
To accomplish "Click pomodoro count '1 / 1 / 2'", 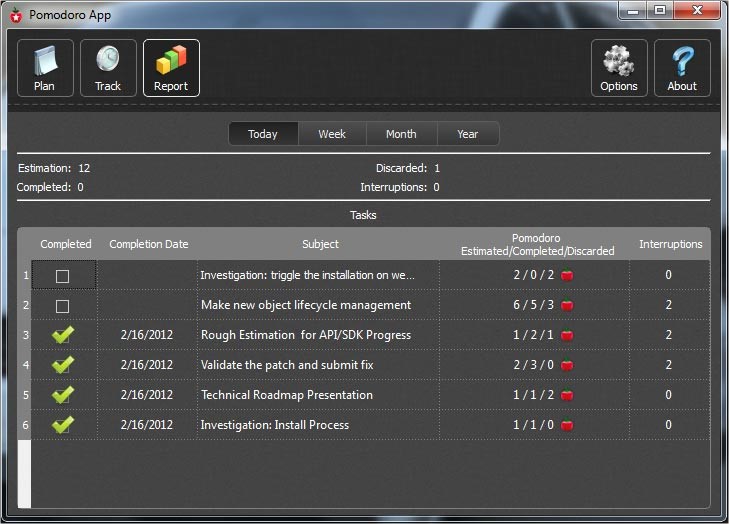I will pyautogui.click(x=533, y=395).
